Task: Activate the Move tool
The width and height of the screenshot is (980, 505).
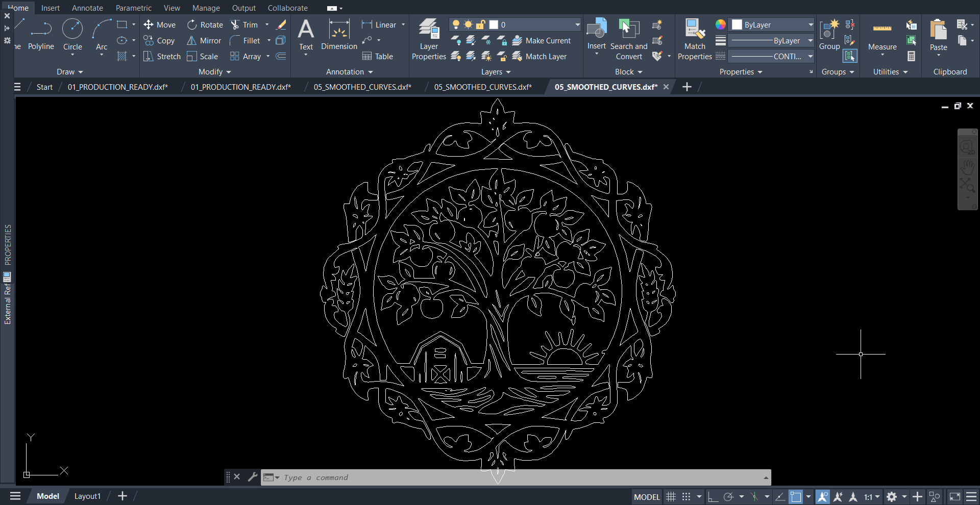Action: pos(160,24)
